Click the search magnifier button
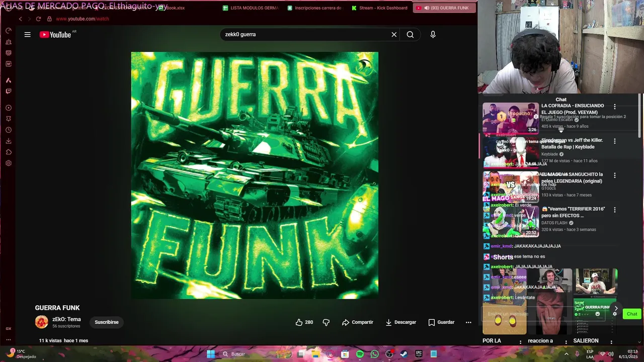The width and height of the screenshot is (644, 362). (x=410, y=35)
